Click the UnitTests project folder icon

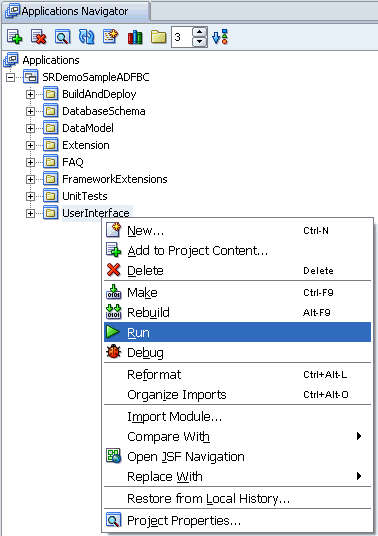pos(51,196)
